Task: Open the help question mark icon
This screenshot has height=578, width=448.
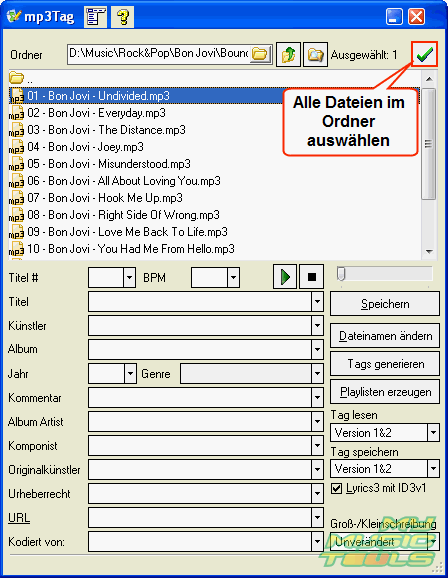Action: (x=122, y=17)
